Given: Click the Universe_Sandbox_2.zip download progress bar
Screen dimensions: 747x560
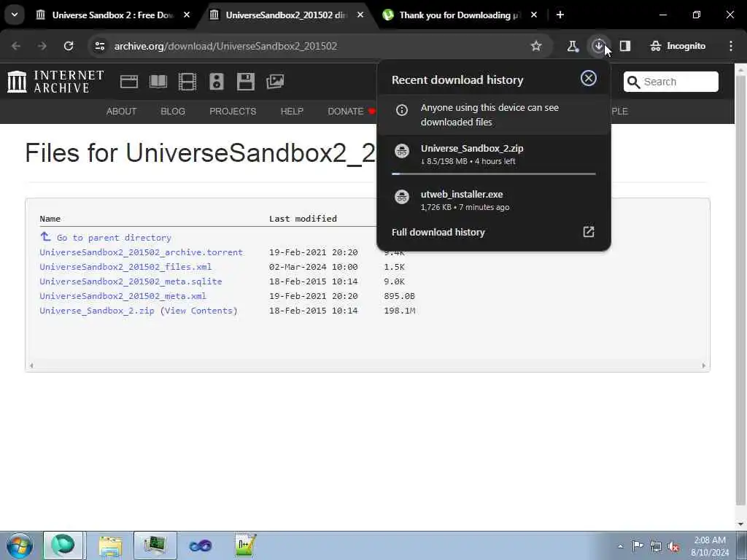Looking at the screenshot, I should pos(494,174).
